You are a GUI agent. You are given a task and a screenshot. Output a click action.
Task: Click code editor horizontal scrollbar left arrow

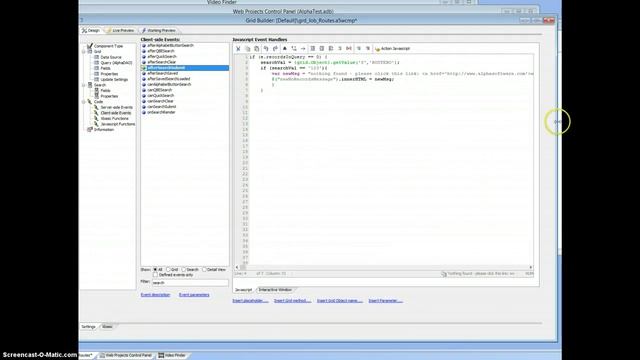coord(237,267)
